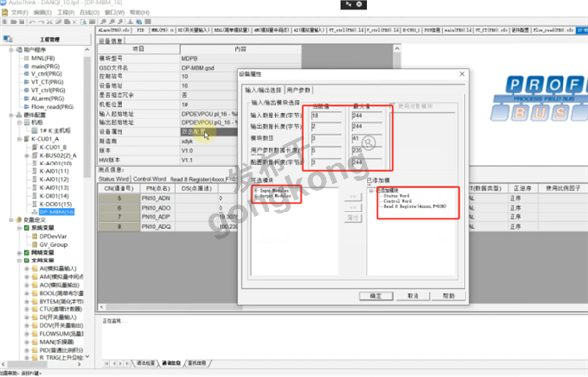Image resolution: width=588 pixels, height=377 pixels.
Task: Click the New file toolbar icon
Action: tap(5, 22)
